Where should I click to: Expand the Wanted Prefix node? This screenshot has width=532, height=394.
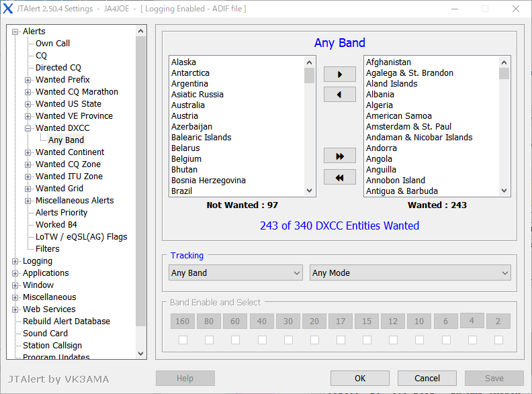(x=28, y=80)
